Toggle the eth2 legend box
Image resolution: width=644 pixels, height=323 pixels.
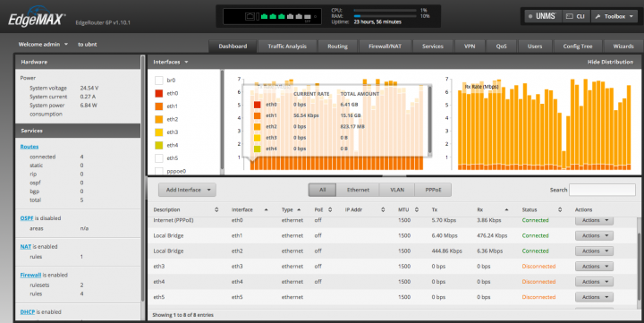tap(159, 119)
